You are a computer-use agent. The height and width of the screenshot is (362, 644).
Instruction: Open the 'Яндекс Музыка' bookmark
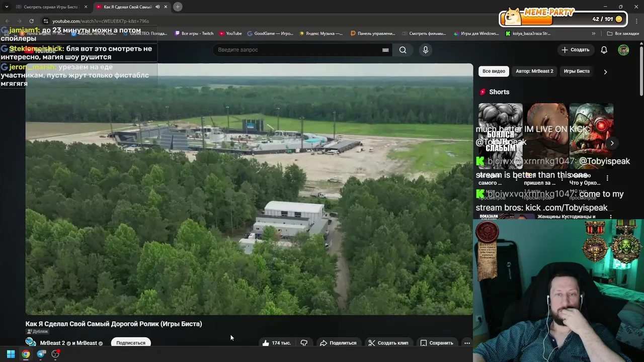(x=320, y=34)
